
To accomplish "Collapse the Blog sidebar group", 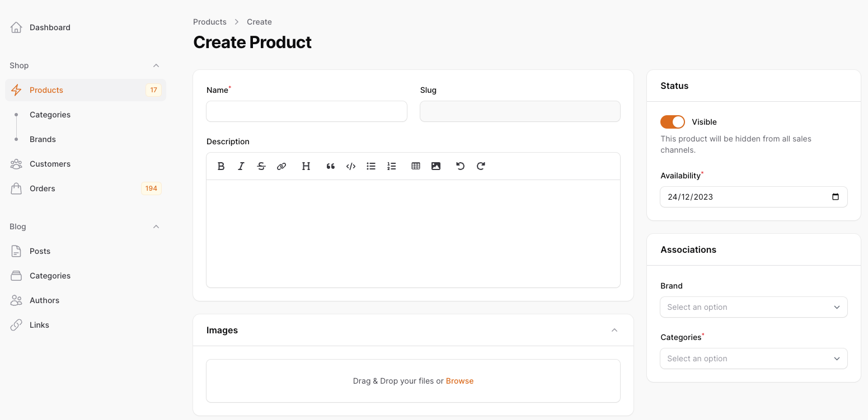I will [x=156, y=226].
